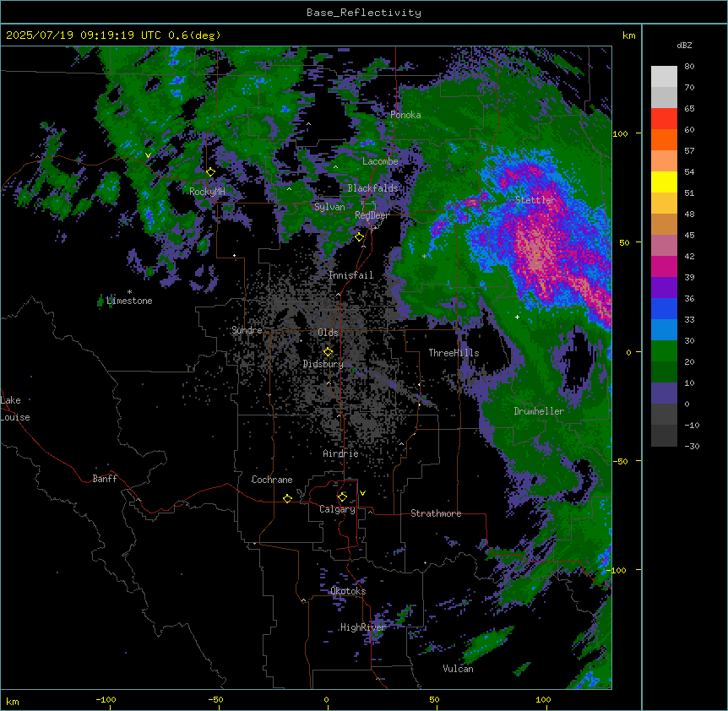Click the Didsbury label
The image size is (728, 711).
click(x=323, y=364)
